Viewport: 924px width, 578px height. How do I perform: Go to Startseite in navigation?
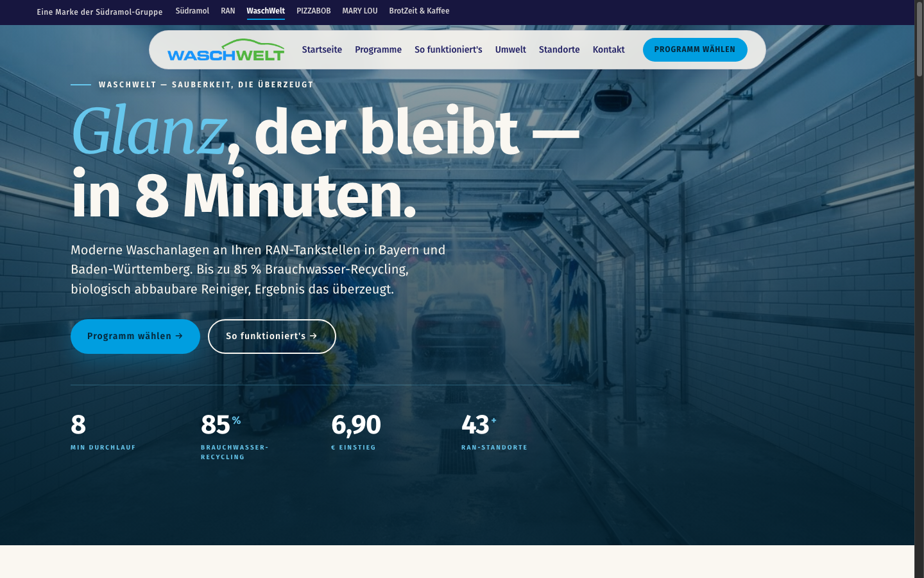point(322,49)
